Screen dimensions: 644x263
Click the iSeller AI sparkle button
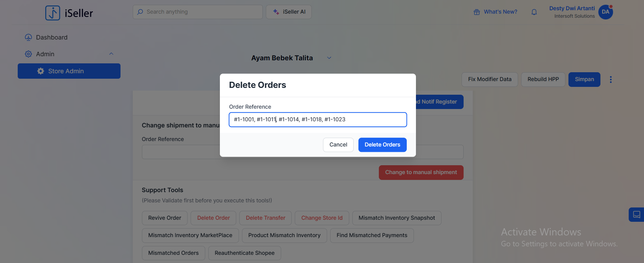tap(289, 12)
